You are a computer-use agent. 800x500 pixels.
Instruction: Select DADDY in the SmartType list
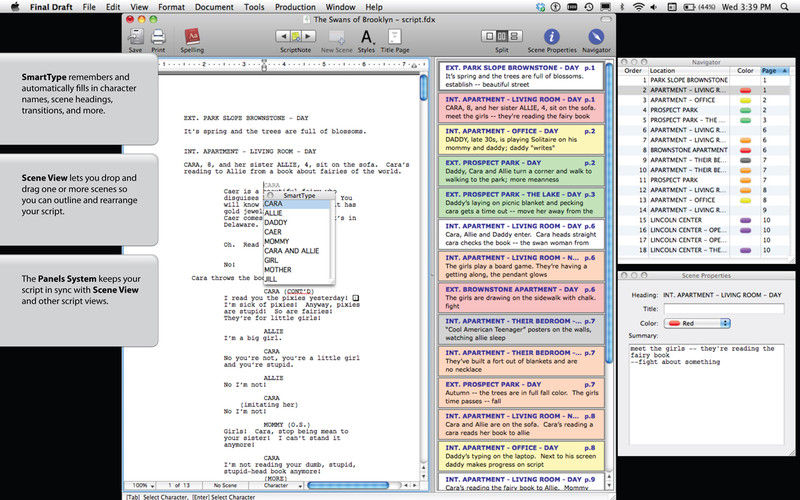pos(296,222)
